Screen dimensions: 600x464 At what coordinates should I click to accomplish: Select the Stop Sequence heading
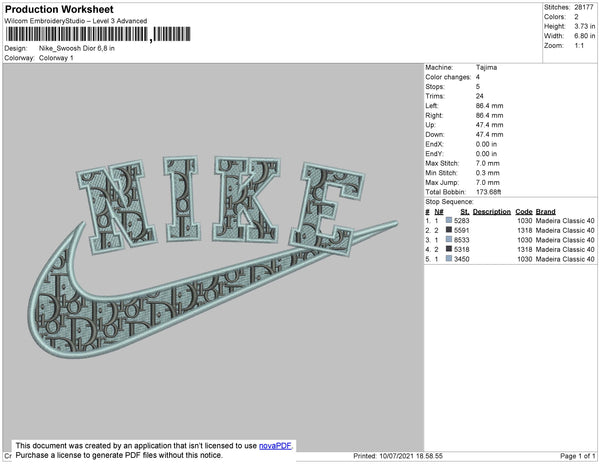(449, 202)
